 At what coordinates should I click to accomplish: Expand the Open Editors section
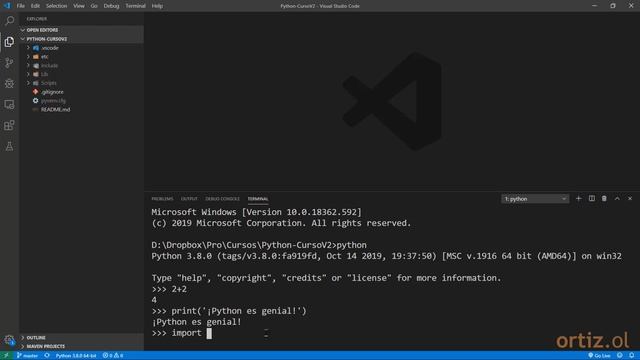click(x=82, y=30)
